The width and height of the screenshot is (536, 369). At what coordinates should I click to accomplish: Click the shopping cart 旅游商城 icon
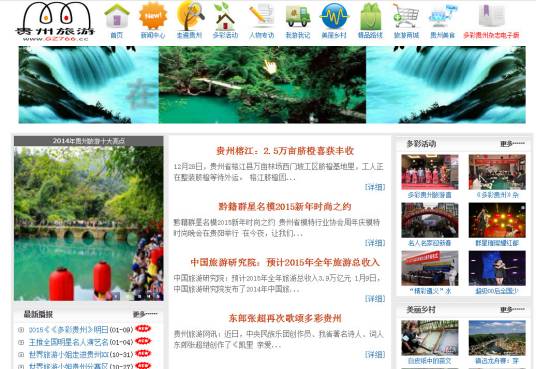(x=406, y=16)
